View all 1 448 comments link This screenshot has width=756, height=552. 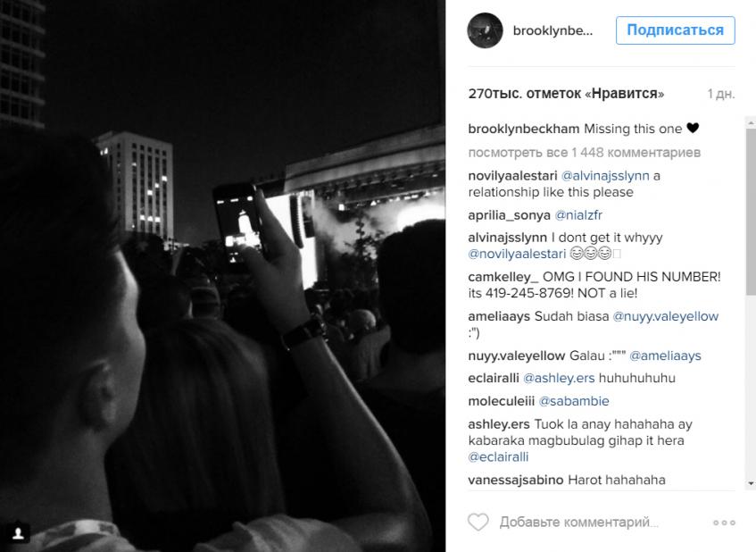tap(584, 153)
